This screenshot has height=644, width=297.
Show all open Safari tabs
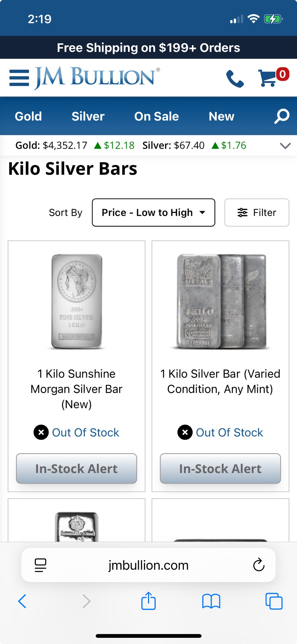[274, 601]
